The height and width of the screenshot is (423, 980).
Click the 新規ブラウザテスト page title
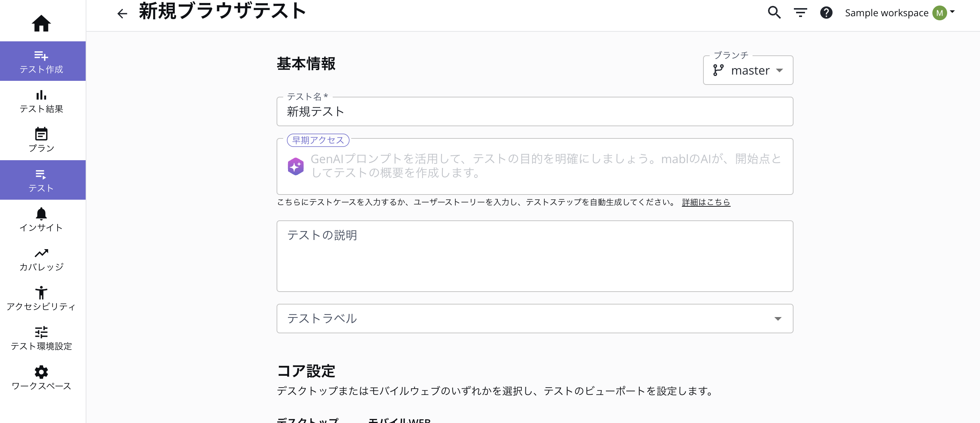223,11
